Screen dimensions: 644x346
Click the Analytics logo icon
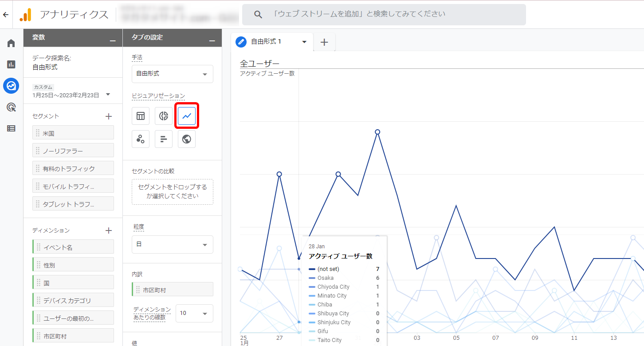[x=26, y=15]
